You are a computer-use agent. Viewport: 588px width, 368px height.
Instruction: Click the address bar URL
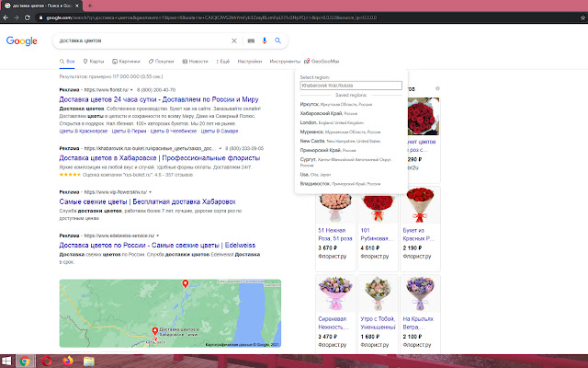[x=211, y=17]
